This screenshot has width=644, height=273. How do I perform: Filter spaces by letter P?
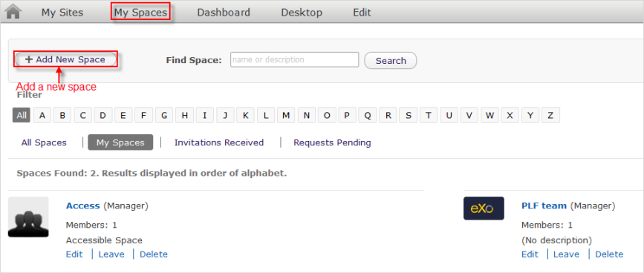[347, 116]
